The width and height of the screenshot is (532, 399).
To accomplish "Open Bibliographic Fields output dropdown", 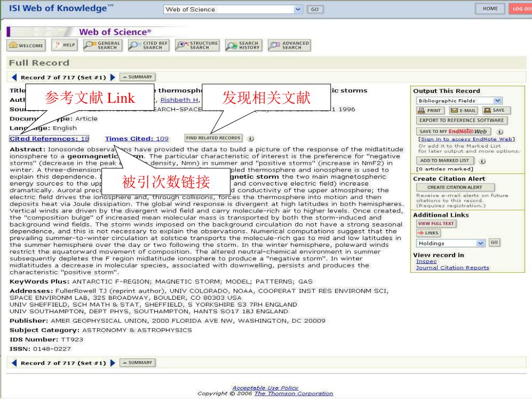I will [x=459, y=100].
